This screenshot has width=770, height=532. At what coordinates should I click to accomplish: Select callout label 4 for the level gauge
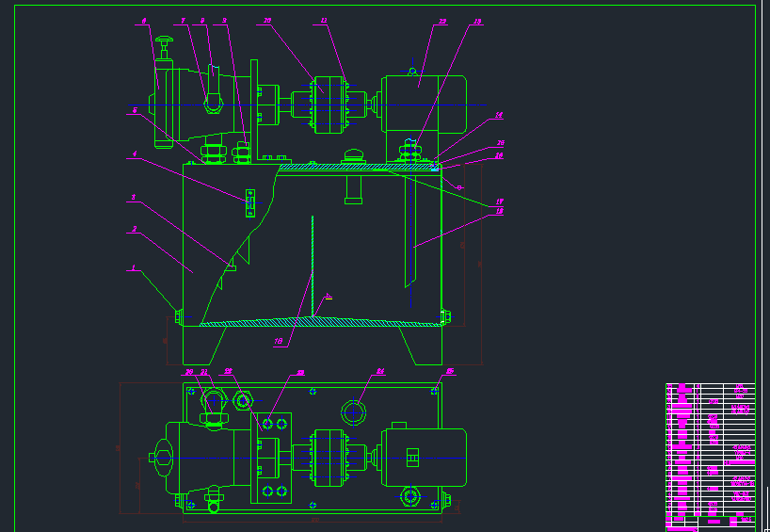click(x=135, y=154)
